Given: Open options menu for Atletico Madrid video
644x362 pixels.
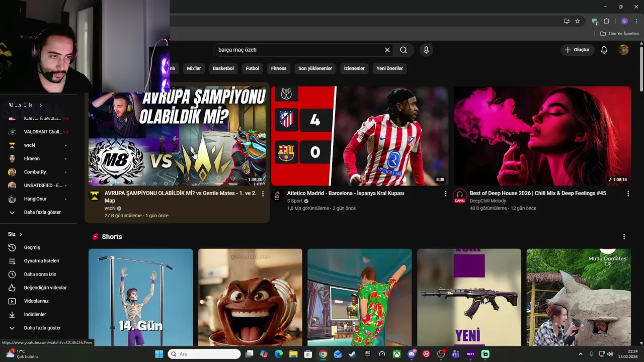Looking at the screenshot, I should [445, 194].
